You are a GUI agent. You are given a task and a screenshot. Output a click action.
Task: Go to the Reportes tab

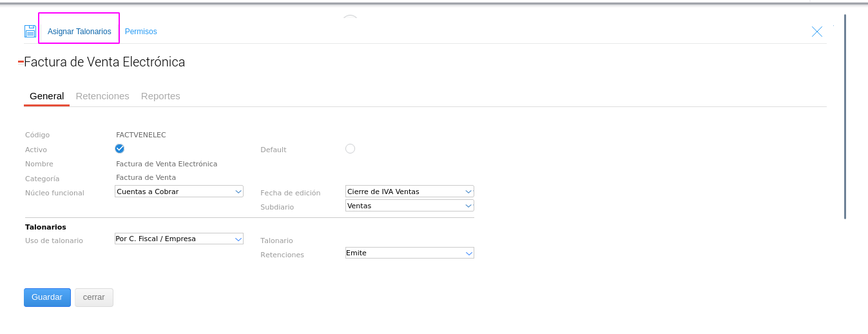click(x=160, y=96)
